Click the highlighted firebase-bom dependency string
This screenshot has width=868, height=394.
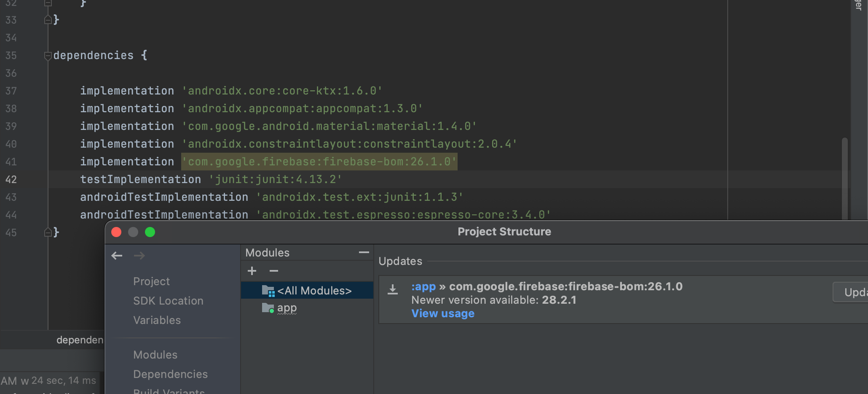click(319, 162)
